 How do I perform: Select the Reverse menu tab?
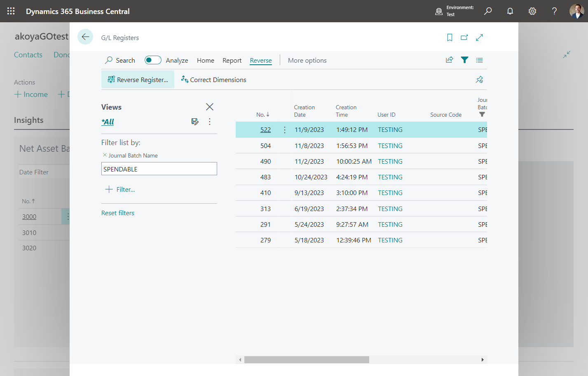point(261,60)
